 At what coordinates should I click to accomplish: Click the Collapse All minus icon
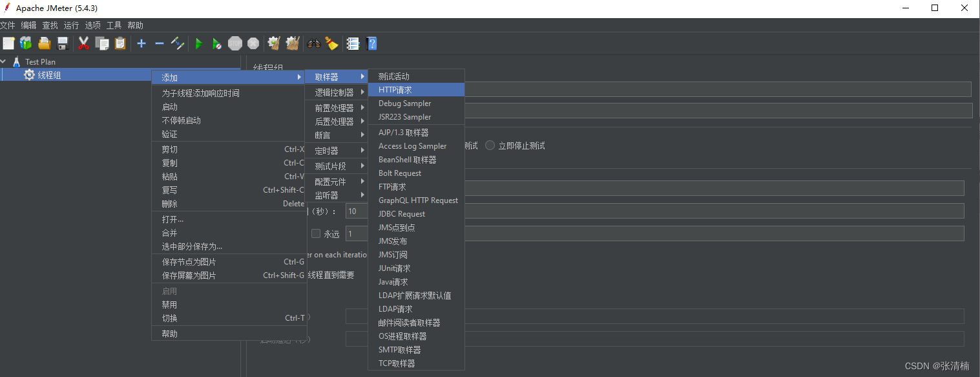coord(159,43)
